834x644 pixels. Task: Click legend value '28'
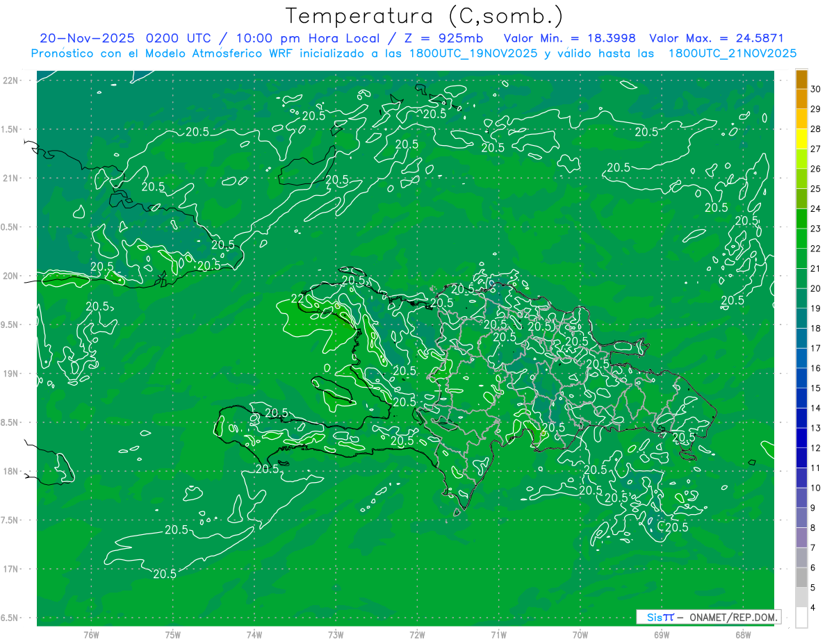815,129
